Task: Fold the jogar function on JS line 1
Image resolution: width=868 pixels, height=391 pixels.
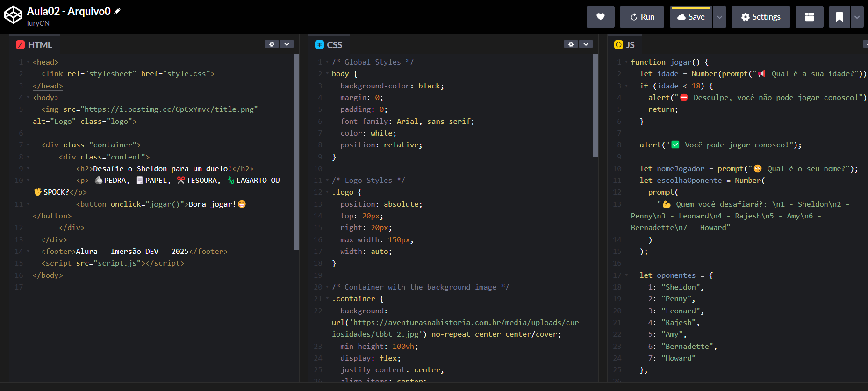Action: point(626,62)
